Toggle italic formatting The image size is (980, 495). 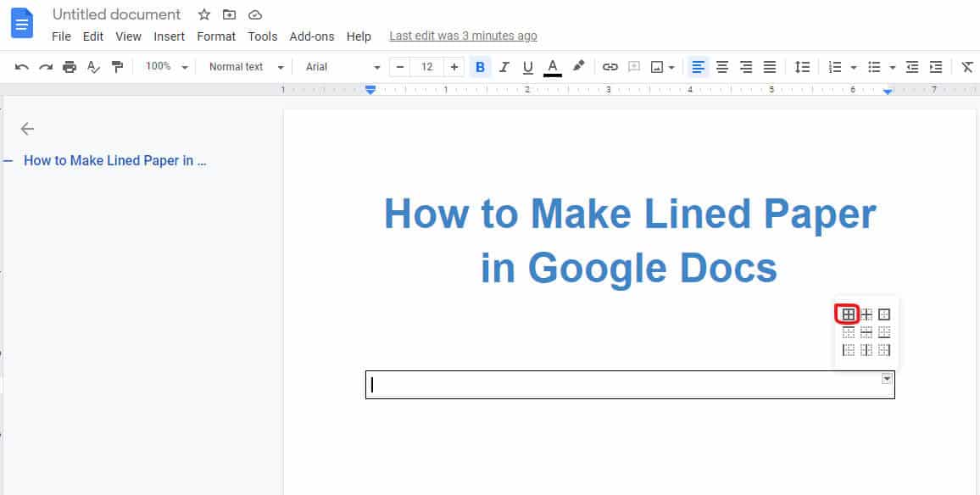tap(504, 67)
